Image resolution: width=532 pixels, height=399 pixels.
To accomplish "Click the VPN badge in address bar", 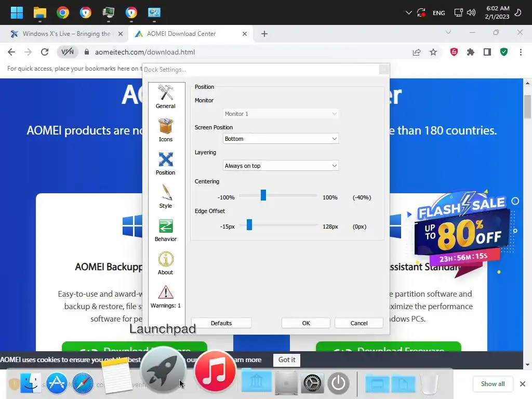I will tap(67, 52).
